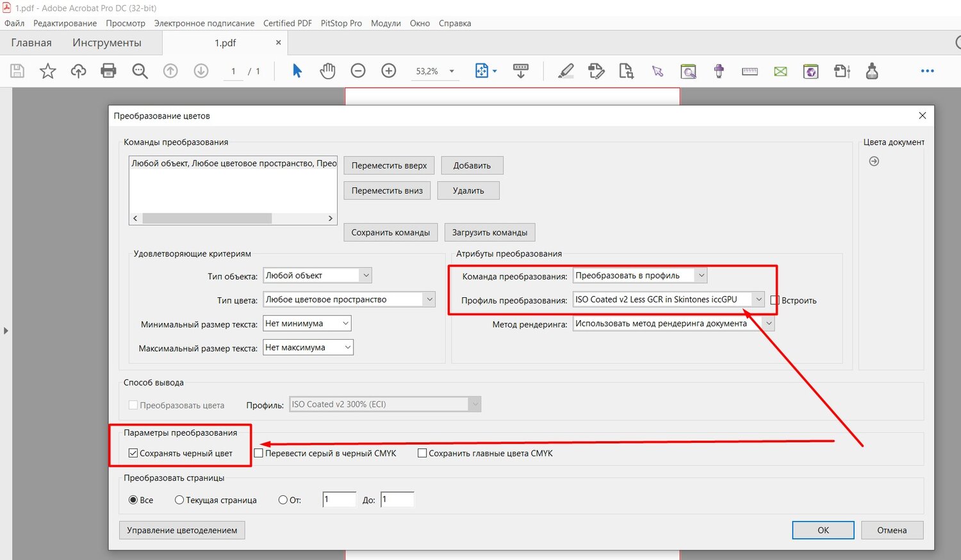Image resolution: width=961 pixels, height=560 pixels.
Task: Open the Метод рендеринга dropdown
Action: [768, 324]
